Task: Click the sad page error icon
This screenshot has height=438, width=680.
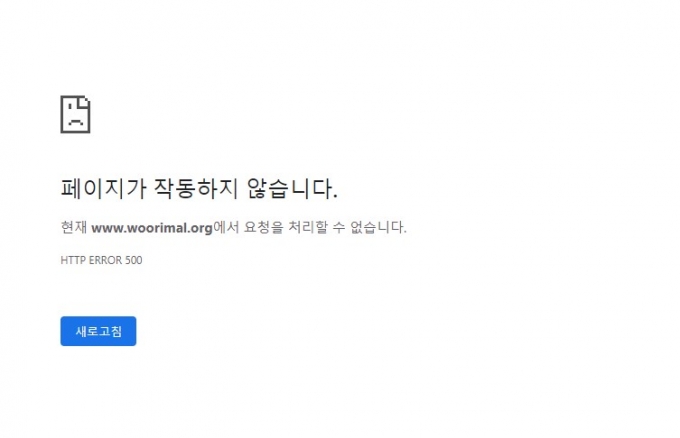Action: point(75,114)
